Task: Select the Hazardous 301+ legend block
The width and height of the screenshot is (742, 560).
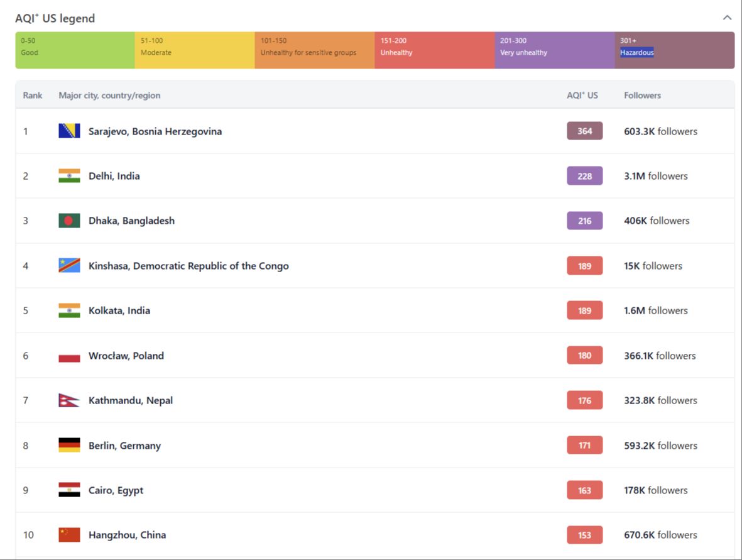Action: tap(674, 50)
